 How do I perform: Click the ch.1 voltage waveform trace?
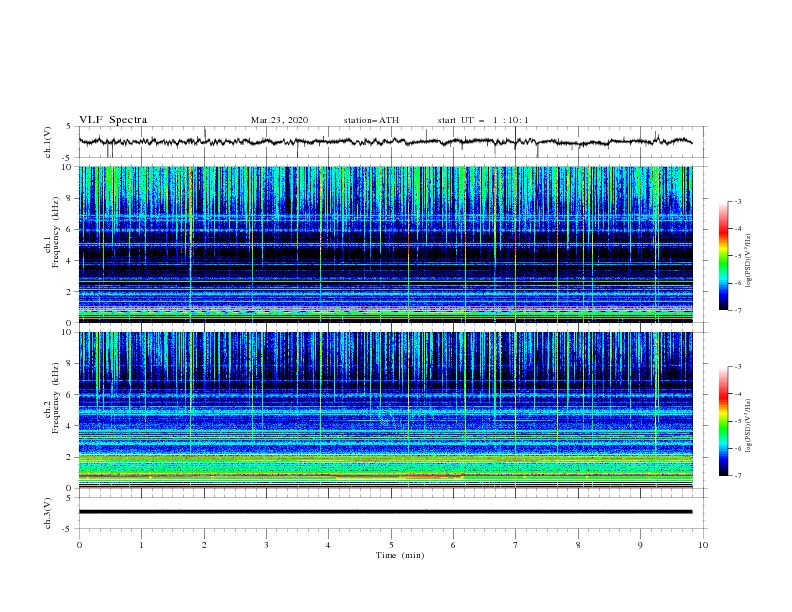click(x=385, y=142)
